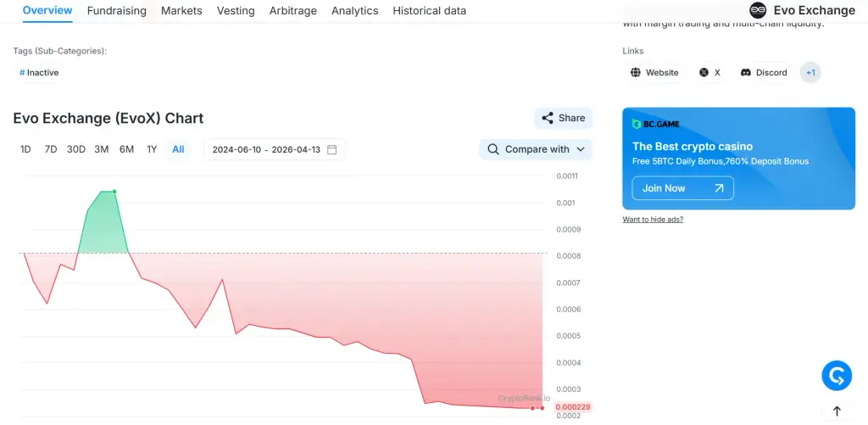
Task: Click the 0.0011 axis label
Action: click(567, 176)
